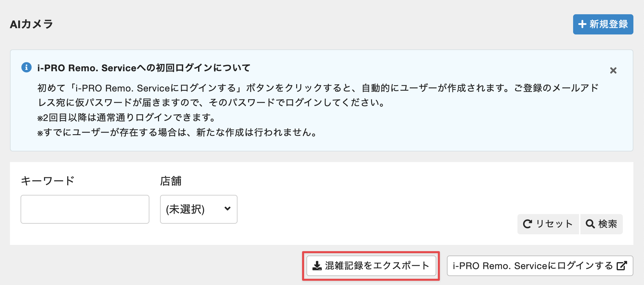The image size is (644, 285).
Task: Click the plus icon on 新規登録
Action: coord(582,24)
